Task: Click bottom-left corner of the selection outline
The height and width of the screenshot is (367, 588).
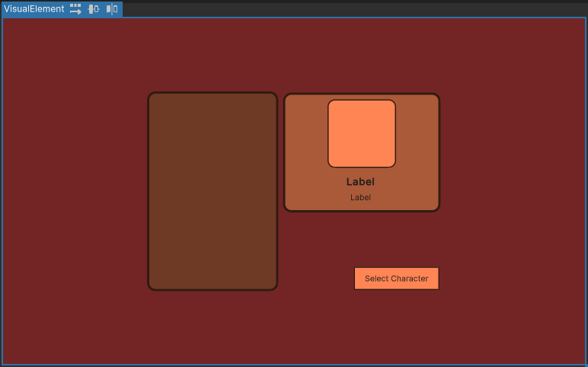Action: 2,365
